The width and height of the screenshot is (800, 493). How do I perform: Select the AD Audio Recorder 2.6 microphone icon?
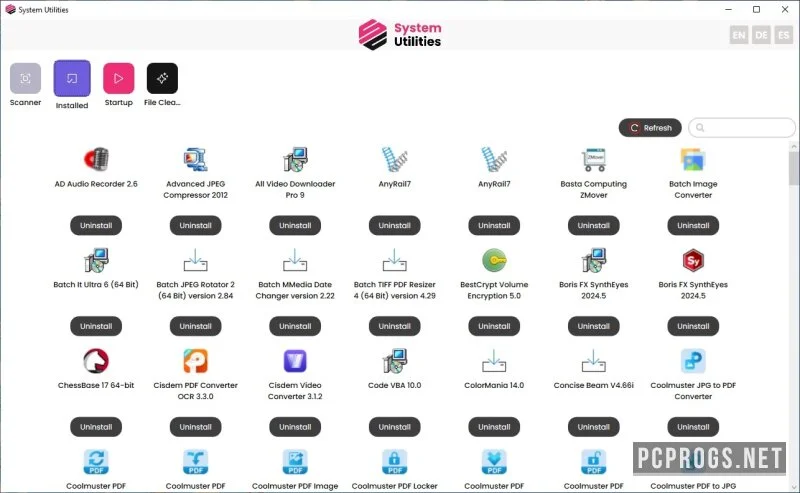click(96, 159)
